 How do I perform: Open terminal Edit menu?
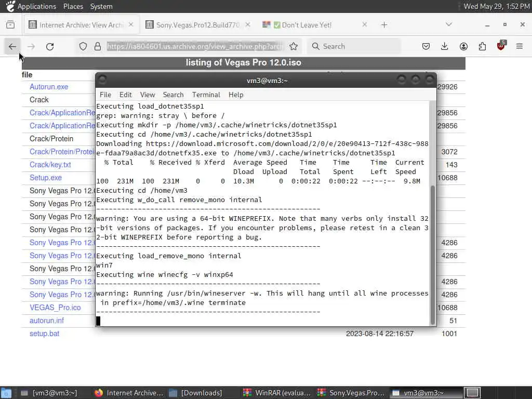point(126,95)
